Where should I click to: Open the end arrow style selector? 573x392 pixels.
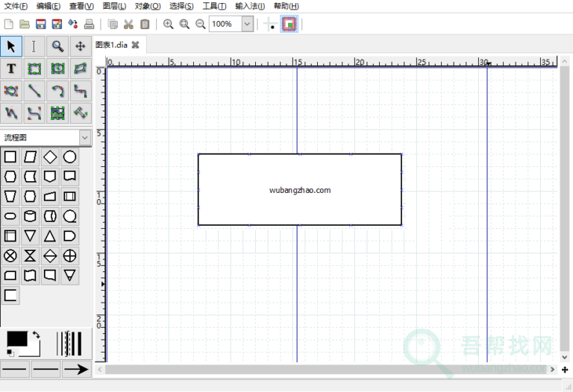point(75,369)
